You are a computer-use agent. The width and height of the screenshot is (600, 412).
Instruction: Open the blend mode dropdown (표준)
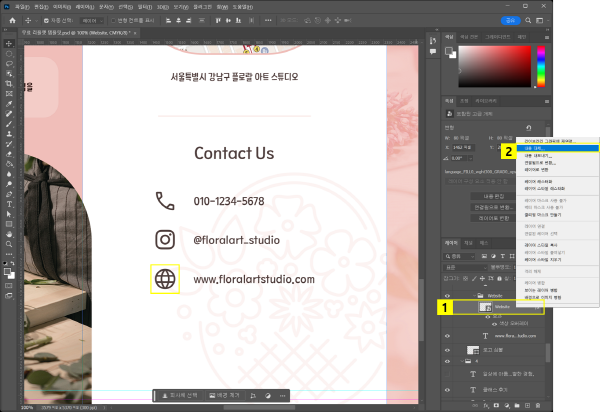click(x=466, y=267)
